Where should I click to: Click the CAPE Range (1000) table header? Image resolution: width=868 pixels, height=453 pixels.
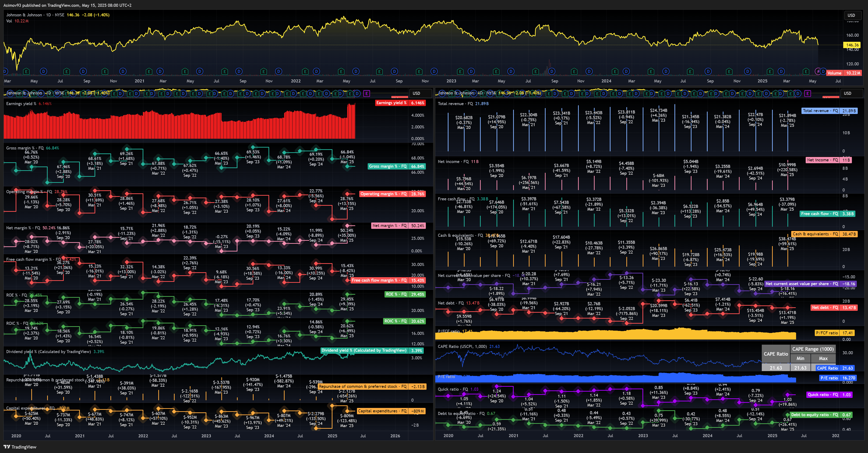pos(813,349)
